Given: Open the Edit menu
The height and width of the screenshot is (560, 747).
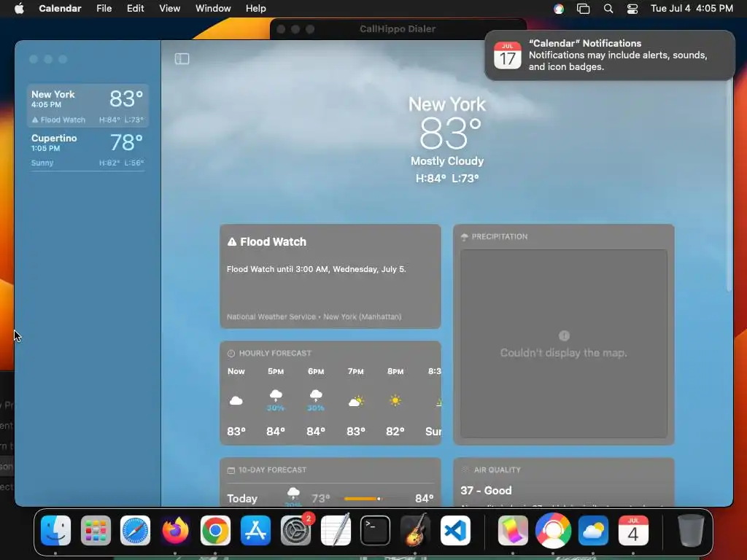Looking at the screenshot, I should [x=135, y=9].
